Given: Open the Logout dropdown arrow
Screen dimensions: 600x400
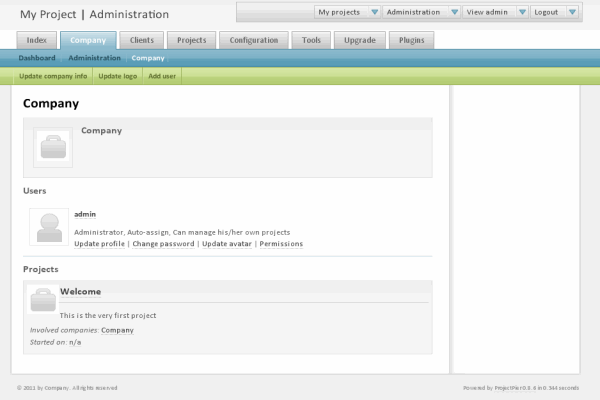Looking at the screenshot, I should pos(572,12).
